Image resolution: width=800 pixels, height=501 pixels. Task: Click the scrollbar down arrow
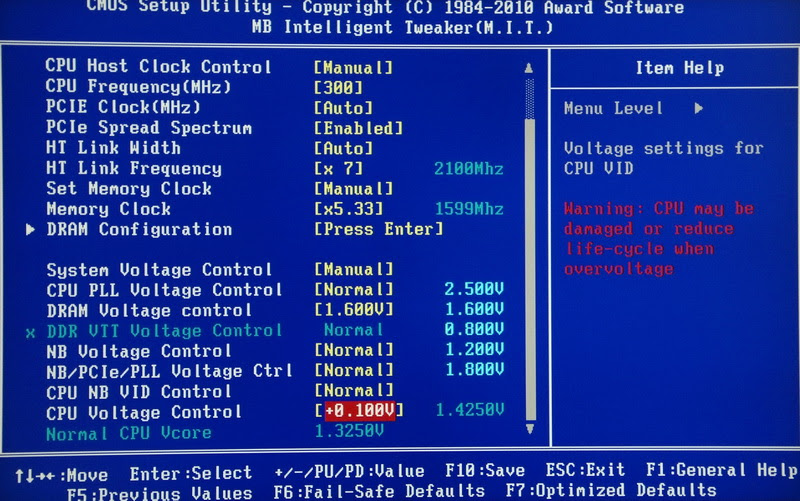pyautogui.click(x=530, y=429)
